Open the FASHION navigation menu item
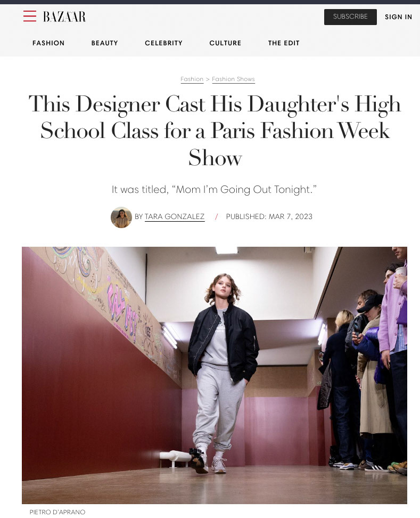This screenshot has width=420, height=518. [48, 43]
